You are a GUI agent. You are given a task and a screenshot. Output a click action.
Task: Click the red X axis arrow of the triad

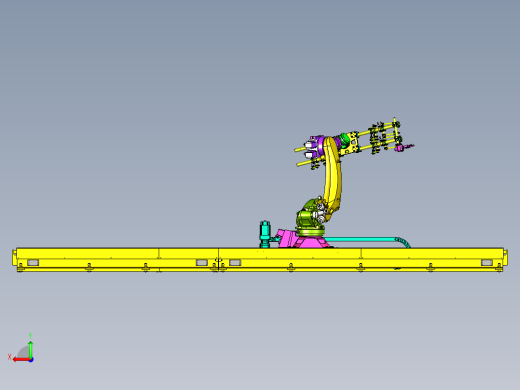[x=21, y=360]
